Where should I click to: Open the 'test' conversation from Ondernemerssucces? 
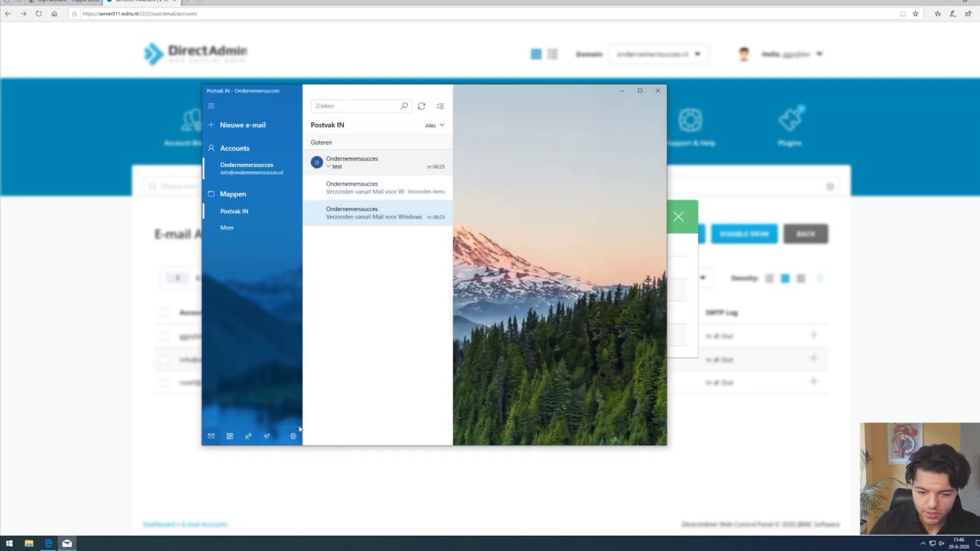[x=377, y=162]
